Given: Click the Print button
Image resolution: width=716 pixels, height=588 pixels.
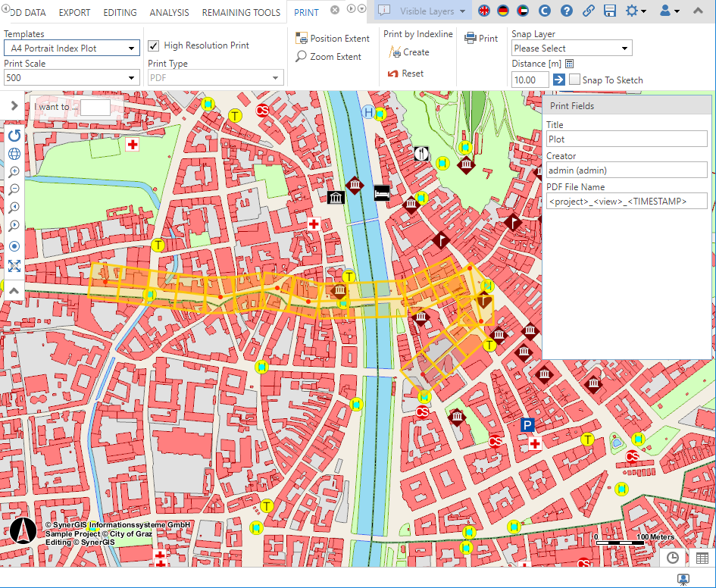Looking at the screenshot, I should point(481,39).
